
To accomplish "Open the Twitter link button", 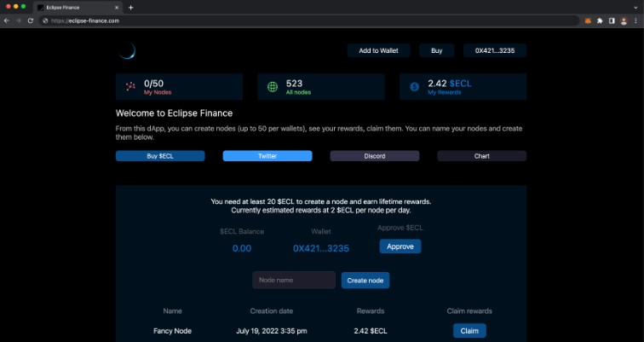I will [267, 156].
